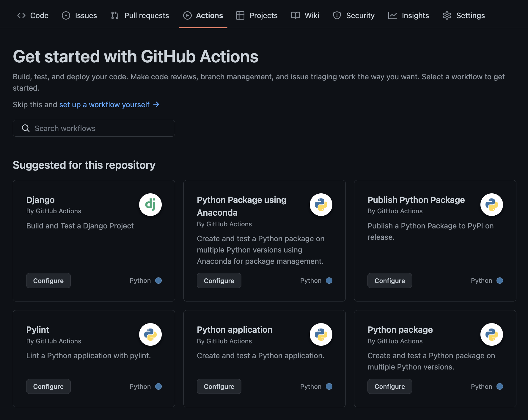528x420 pixels.
Task: Click the Projects table icon
Action: [240, 15]
